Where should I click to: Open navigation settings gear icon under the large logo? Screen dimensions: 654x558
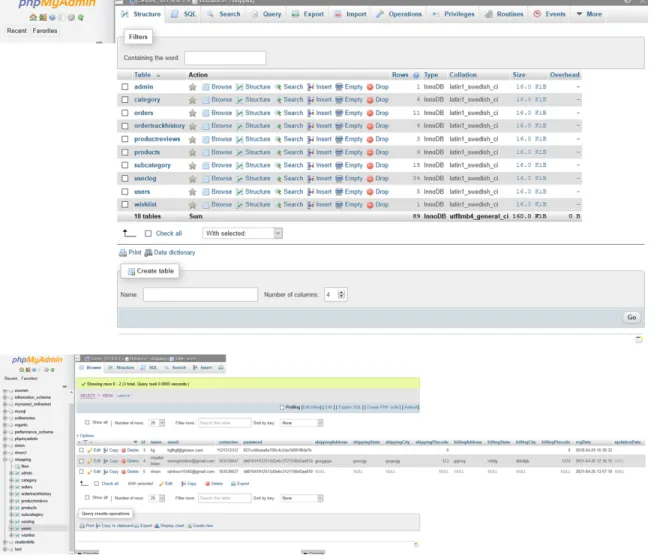coord(71,18)
